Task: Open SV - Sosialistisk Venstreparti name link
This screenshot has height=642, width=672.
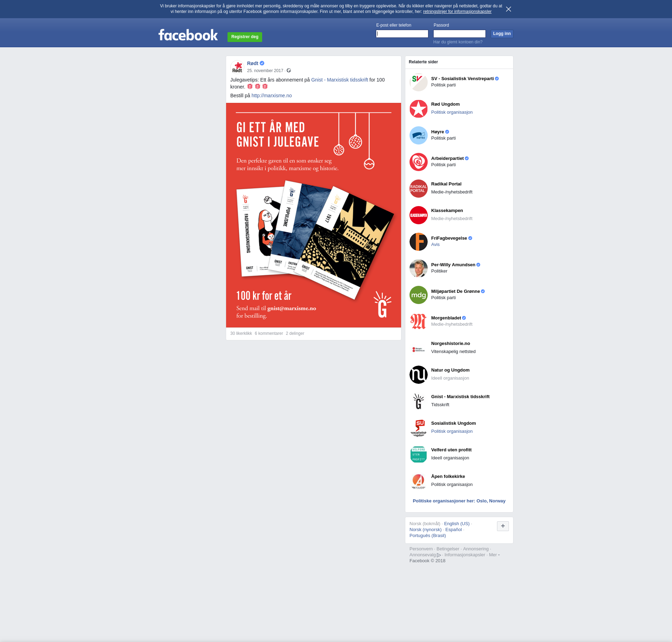Action: point(462,79)
